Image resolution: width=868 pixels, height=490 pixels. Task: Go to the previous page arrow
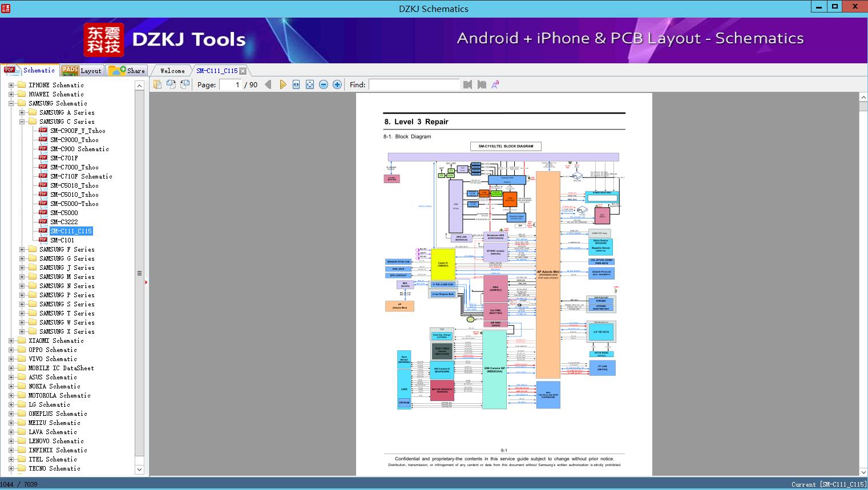tap(268, 84)
